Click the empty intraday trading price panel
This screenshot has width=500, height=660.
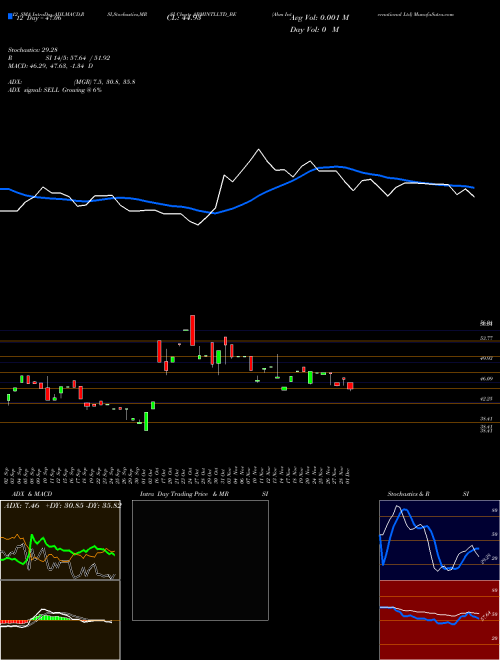coord(200,560)
